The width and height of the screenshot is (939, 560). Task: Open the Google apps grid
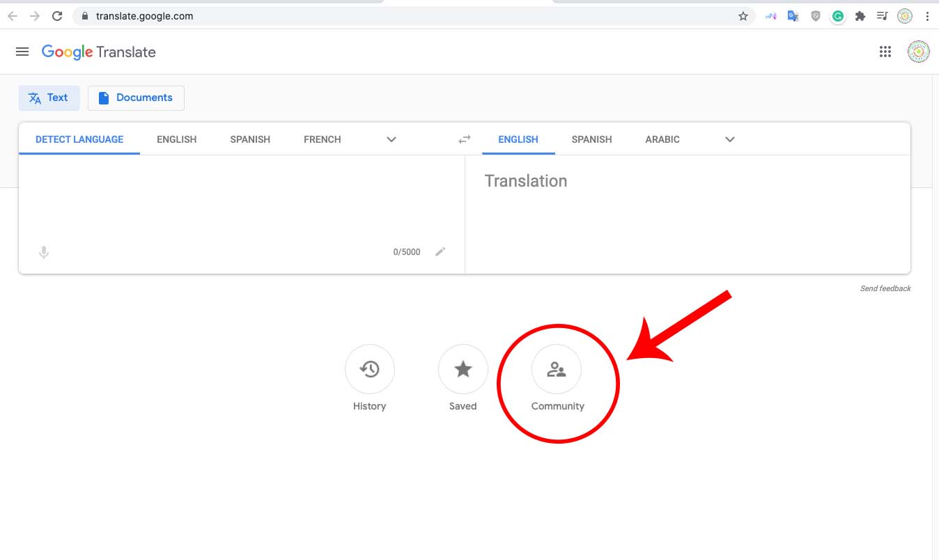point(885,52)
